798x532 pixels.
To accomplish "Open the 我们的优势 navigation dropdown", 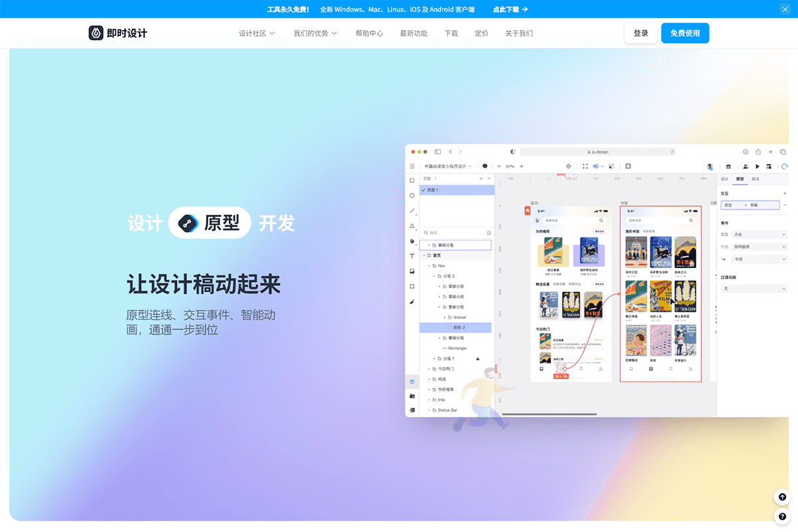I will [x=315, y=33].
